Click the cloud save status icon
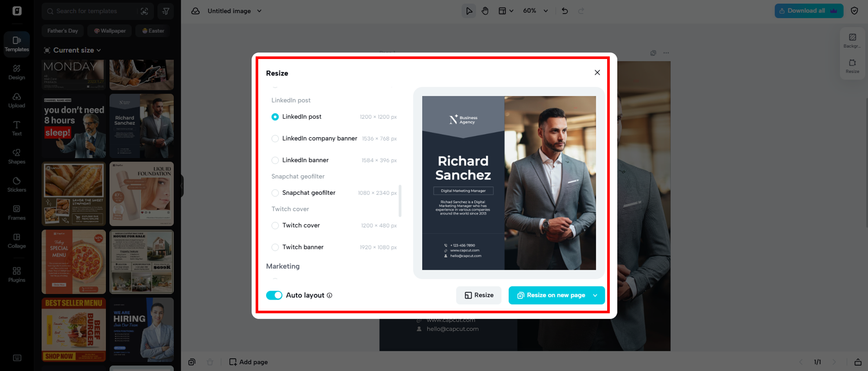 (196, 11)
